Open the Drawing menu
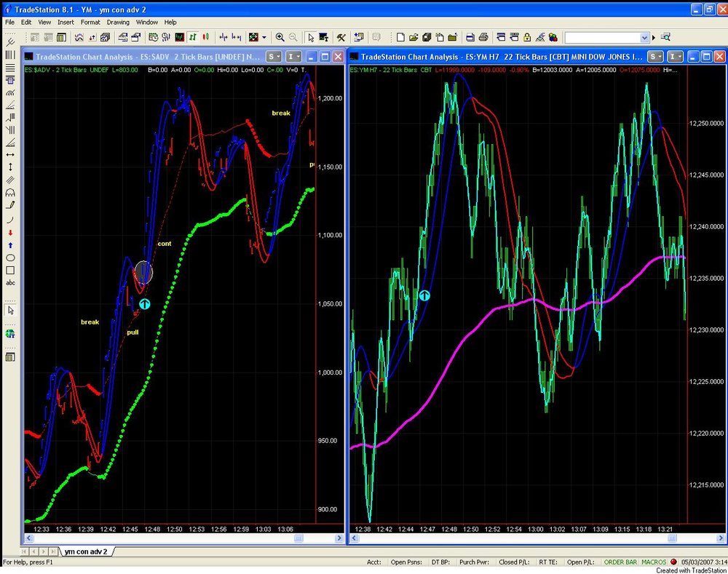Image resolution: width=728 pixels, height=574 pixels. (x=118, y=22)
